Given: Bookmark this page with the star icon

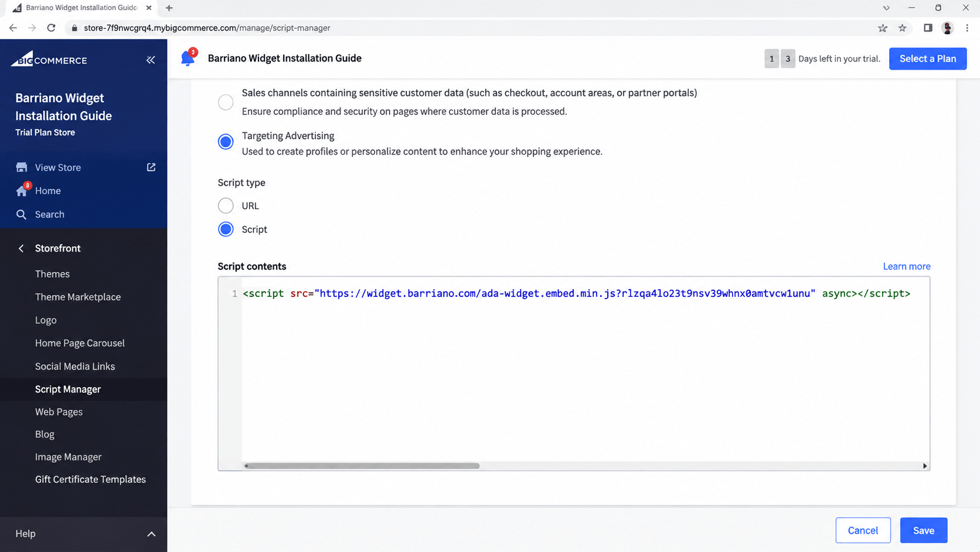Looking at the screenshot, I should 902,28.
